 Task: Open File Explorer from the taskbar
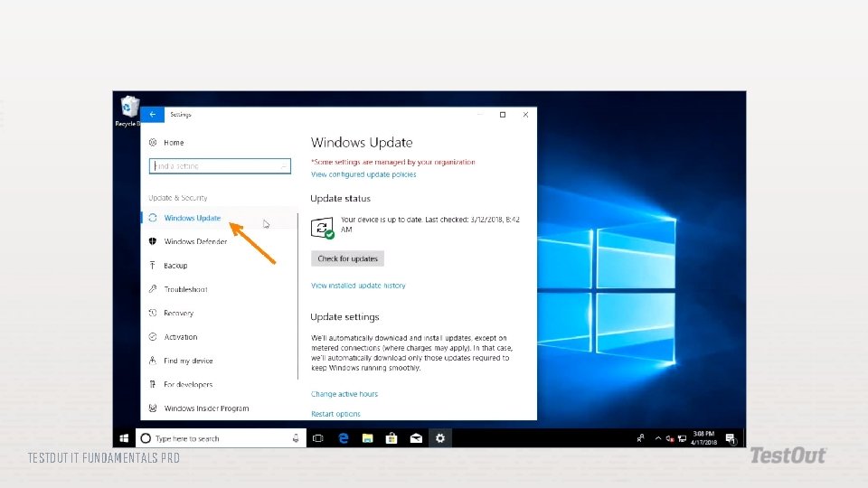tap(367, 438)
